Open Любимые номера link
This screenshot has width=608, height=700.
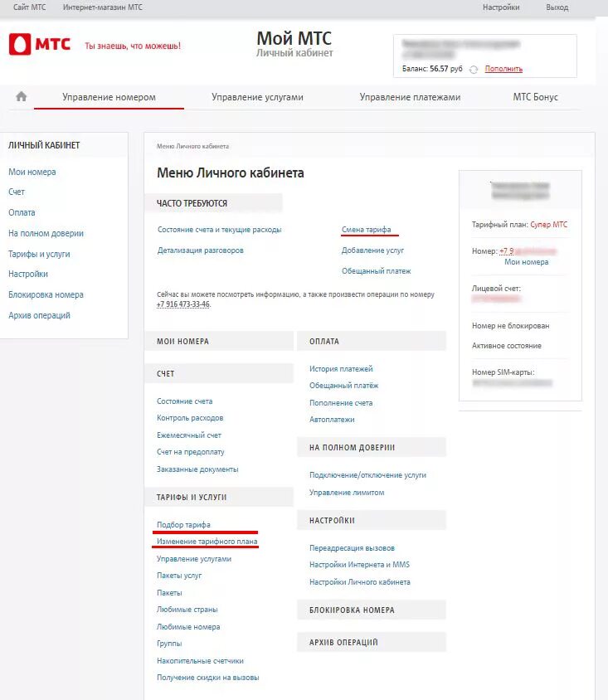tap(188, 627)
